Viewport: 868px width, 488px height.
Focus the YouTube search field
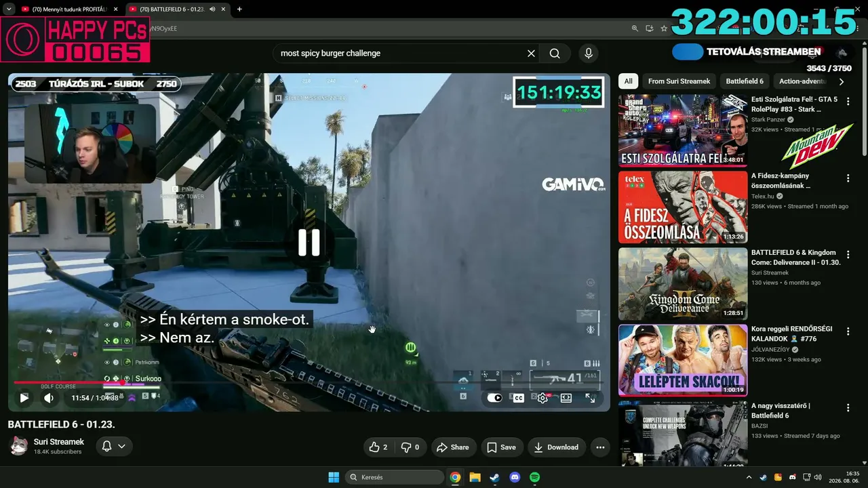(400, 54)
